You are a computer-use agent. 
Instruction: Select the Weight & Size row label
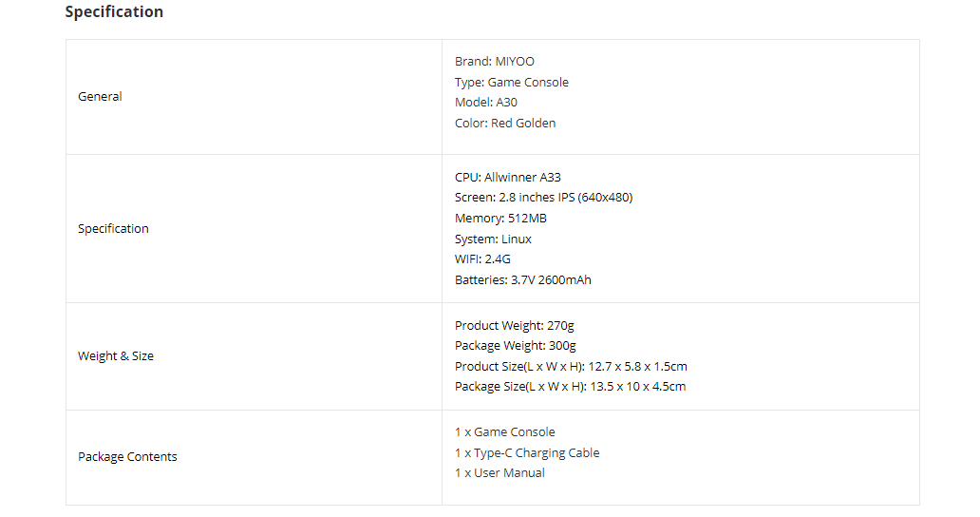(x=116, y=356)
